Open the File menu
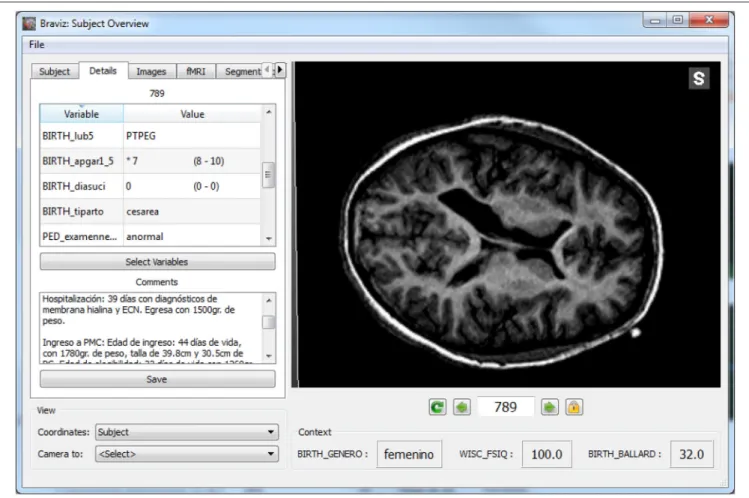This screenshot has width=749, height=498. tap(37, 44)
